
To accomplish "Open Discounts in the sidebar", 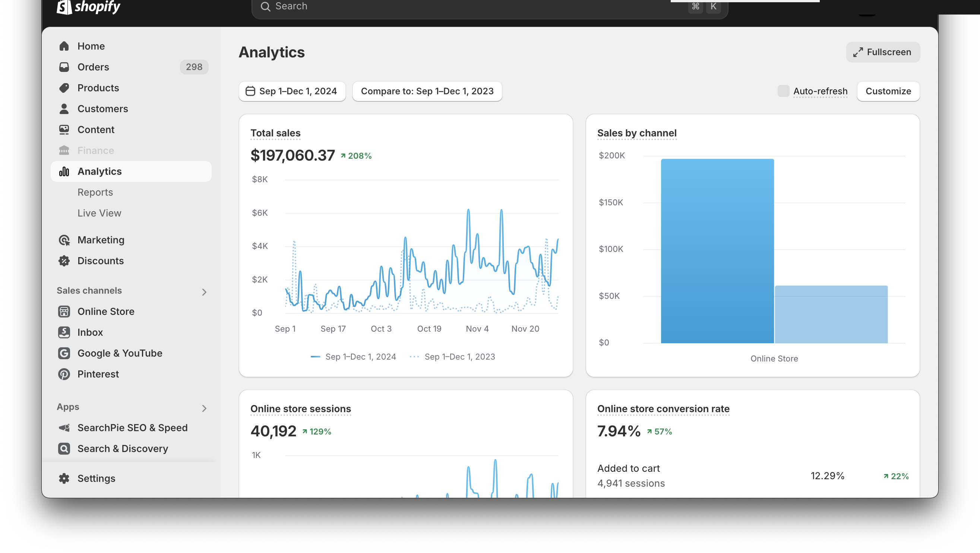I will click(131, 261).
